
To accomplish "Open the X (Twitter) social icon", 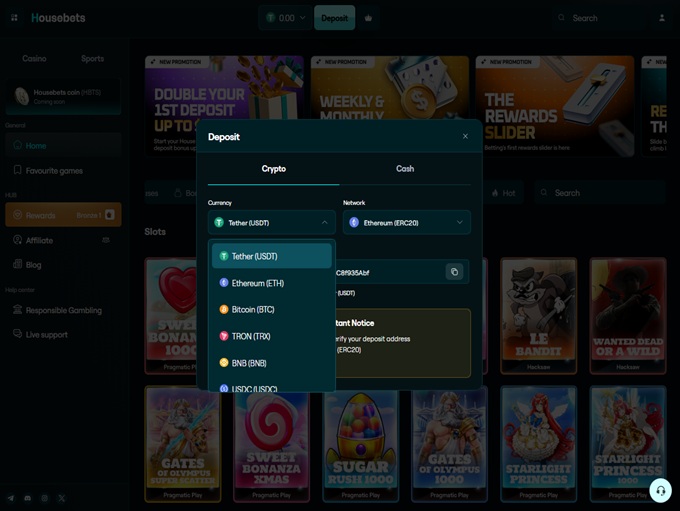I will tap(62, 498).
